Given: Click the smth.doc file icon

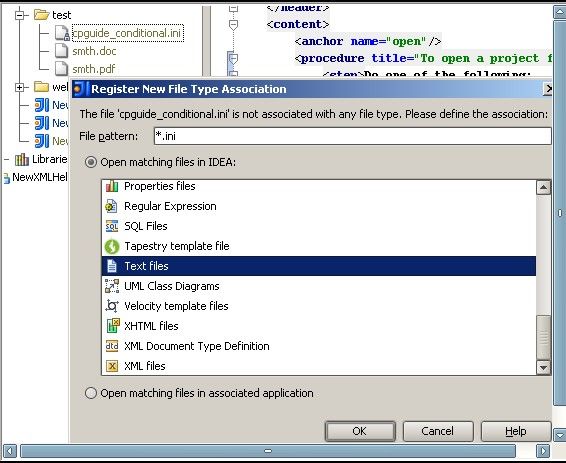Looking at the screenshot, I should click(x=61, y=51).
